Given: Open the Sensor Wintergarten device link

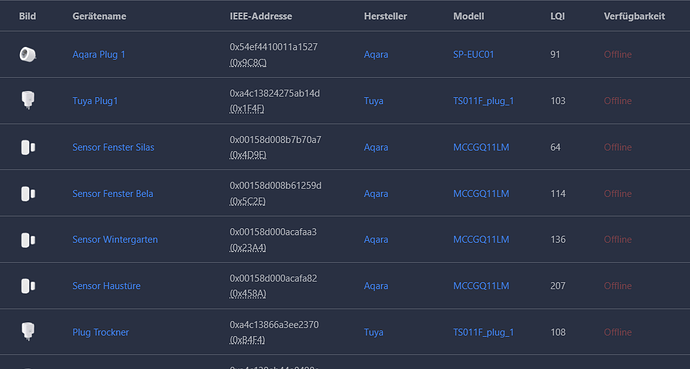Looking at the screenshot, I should (x=115, y=240).
